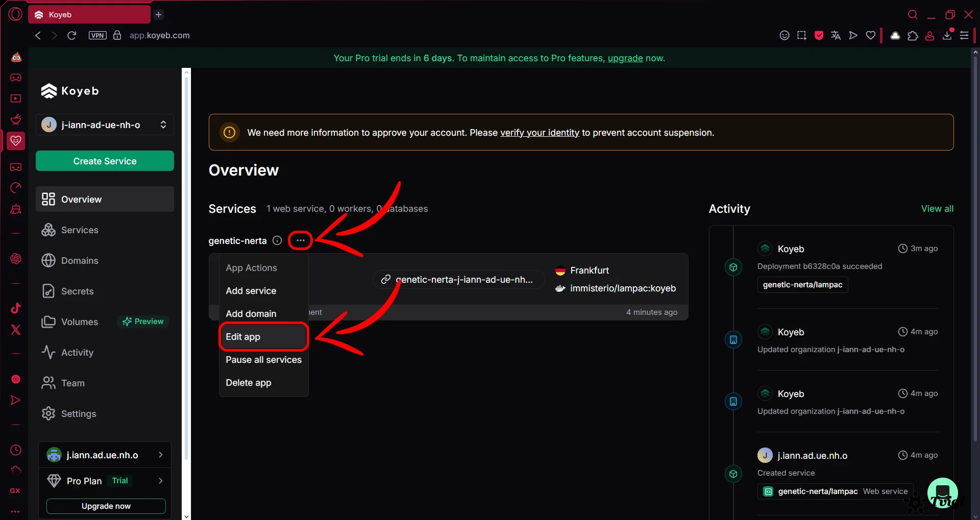This screenshot has height=520, width=980.
Task: Click the Frankfurt region label
Action: (x=590, y=270)
